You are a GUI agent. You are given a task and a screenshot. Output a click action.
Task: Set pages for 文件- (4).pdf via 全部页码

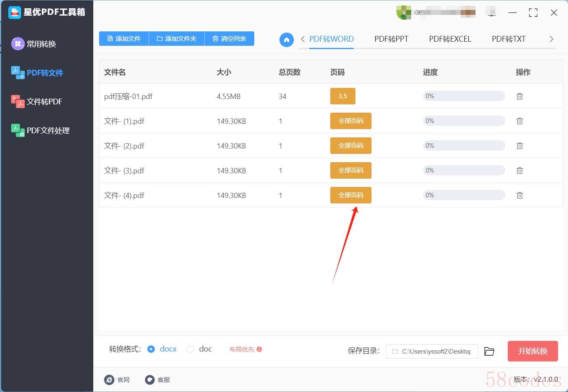point(351,195)
